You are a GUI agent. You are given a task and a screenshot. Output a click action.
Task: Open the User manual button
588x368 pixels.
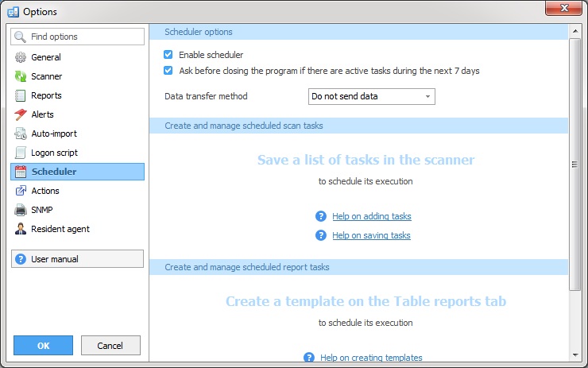click(77, 259)
